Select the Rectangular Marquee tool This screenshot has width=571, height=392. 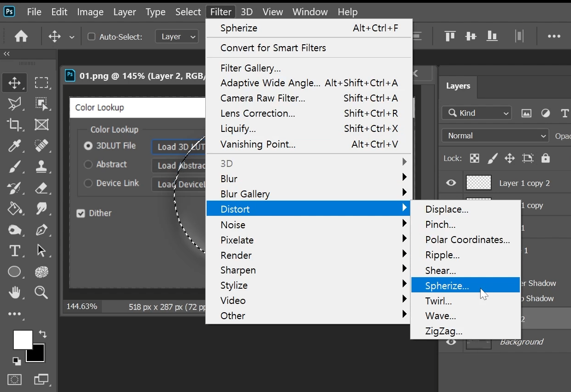(42, 83)
